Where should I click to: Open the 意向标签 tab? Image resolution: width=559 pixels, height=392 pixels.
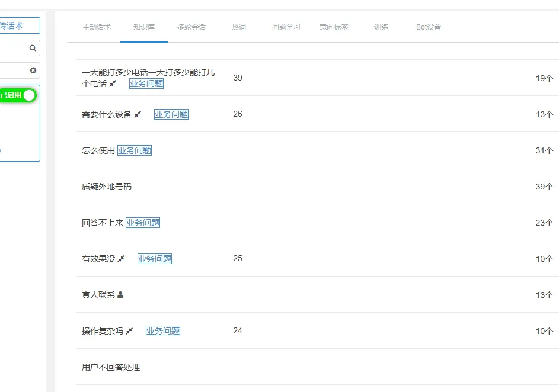pos(334,27)
